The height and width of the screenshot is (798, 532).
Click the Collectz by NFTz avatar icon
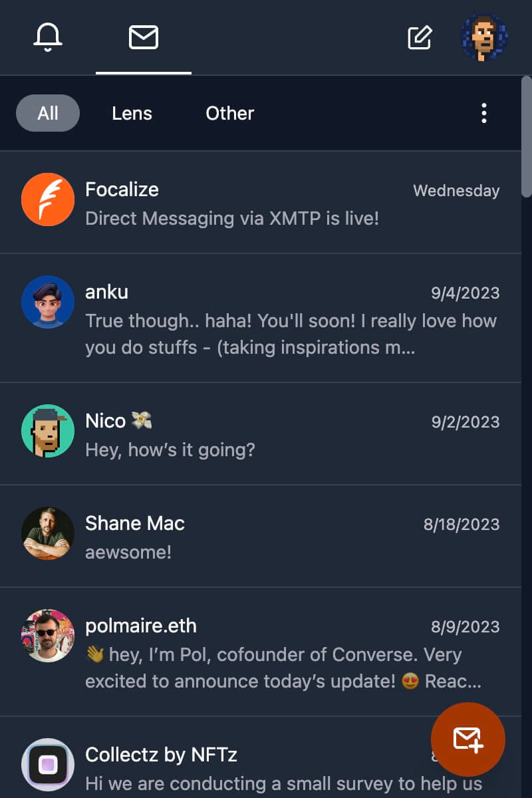pyautogui.click(x=48, y=765)
